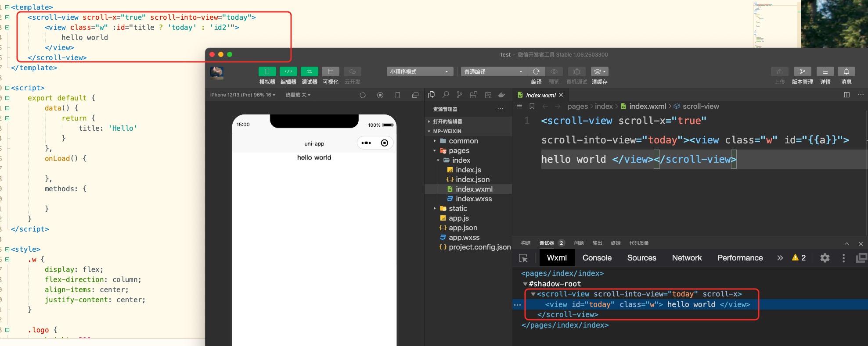Open the 小程序模式 mode dropdown
The image size is (868, 346).
click(x=419, y=71)
